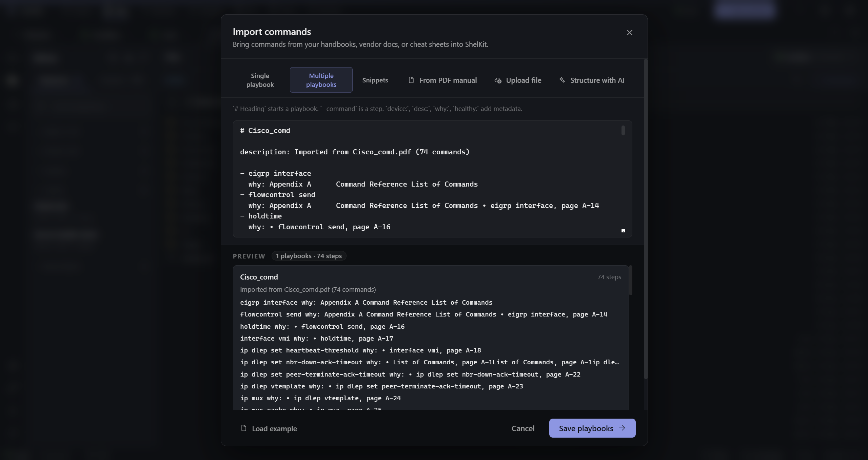Click the '- flowcontrol send' editor line
Screen dimensions: 868x460
point(278,195)
